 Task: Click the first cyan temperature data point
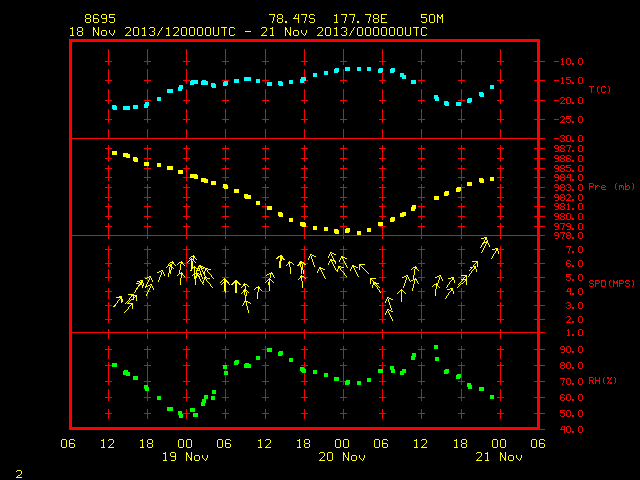[x=114, y=108]
